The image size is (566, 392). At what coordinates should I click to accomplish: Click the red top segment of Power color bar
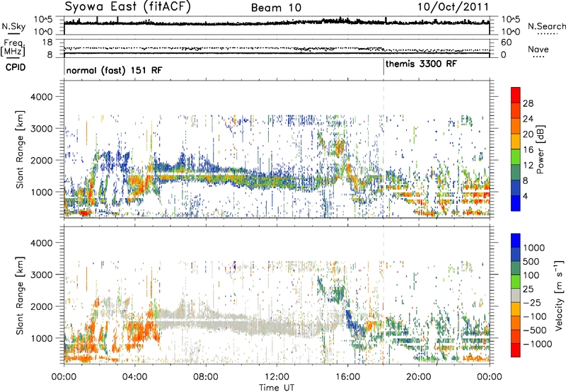516,96
